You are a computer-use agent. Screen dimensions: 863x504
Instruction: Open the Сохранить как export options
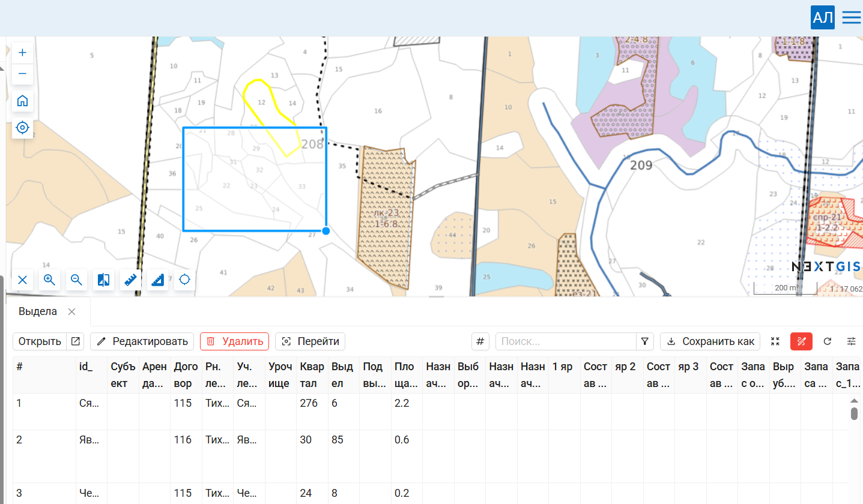click(710, 341)
